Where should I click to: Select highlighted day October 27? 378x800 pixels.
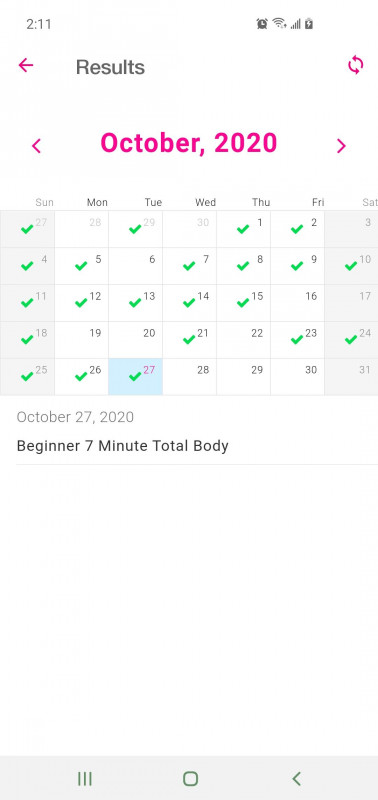pos(136,377)
